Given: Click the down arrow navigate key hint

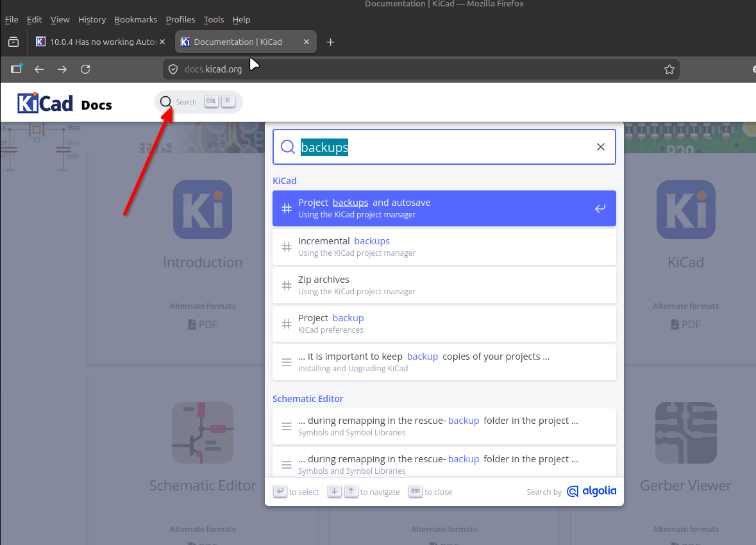Looking at the screenshot, I should click(334, 492).
